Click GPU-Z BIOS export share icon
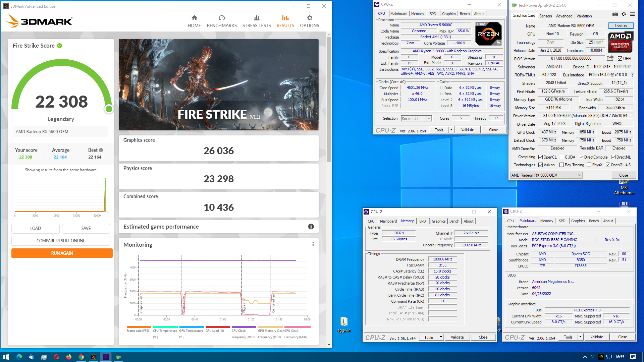 [610, 58]
